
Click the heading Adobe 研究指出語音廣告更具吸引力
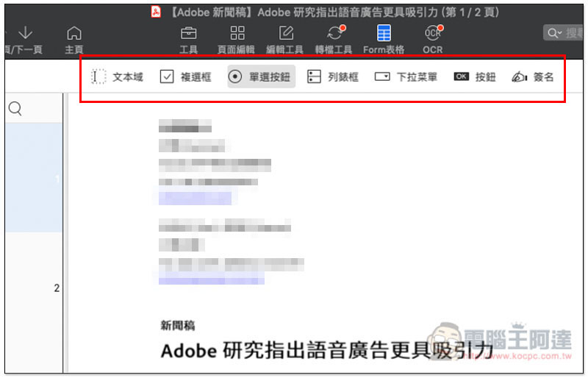[x=326, y=351]
